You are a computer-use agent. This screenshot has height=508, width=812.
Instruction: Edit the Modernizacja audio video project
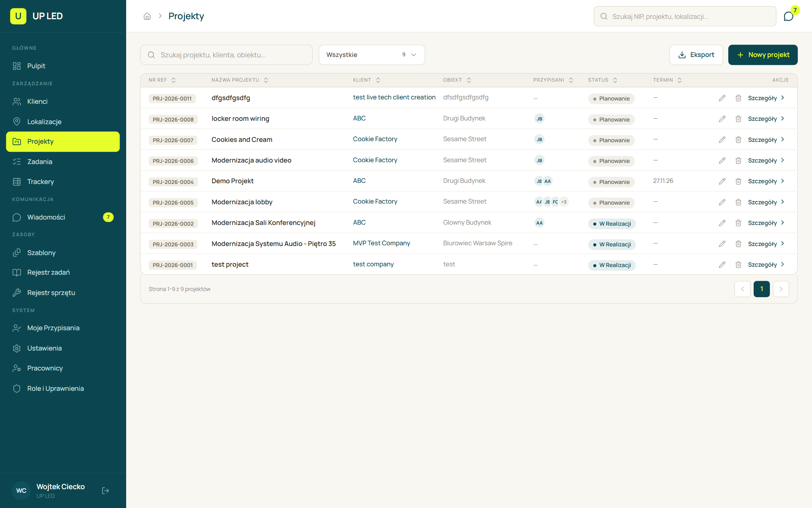click(722, 160)
